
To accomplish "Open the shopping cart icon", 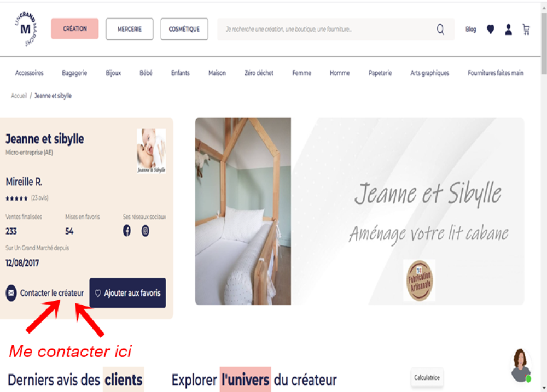I will 526,30.
